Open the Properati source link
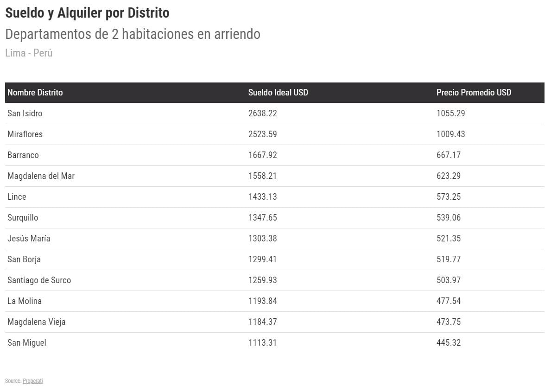 tap(33, 381)
